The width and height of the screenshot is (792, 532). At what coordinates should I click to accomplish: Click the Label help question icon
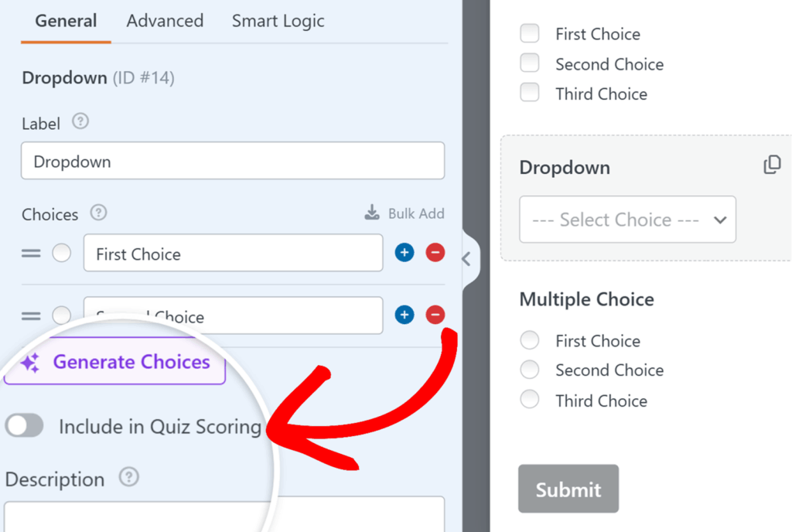[80, 122]
